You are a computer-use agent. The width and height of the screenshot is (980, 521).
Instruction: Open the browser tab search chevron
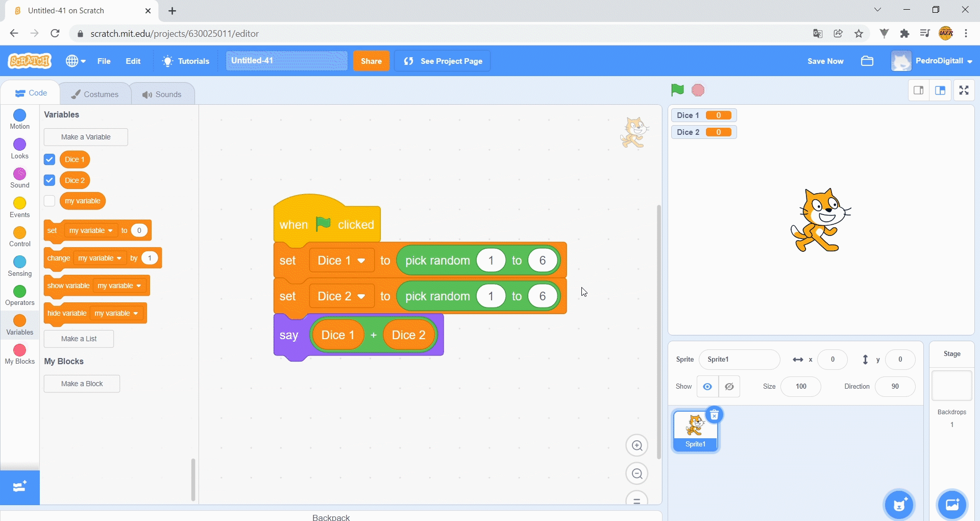pyautogui.click(x=877, y=10)
